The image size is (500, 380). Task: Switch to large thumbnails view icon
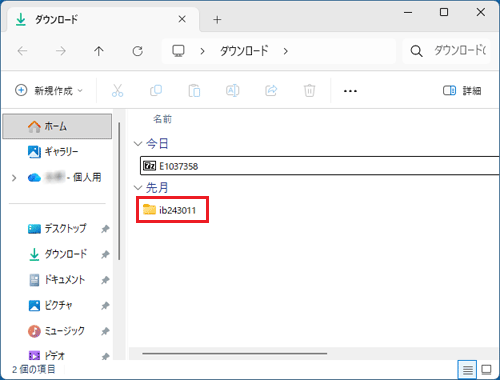(486, 369)
